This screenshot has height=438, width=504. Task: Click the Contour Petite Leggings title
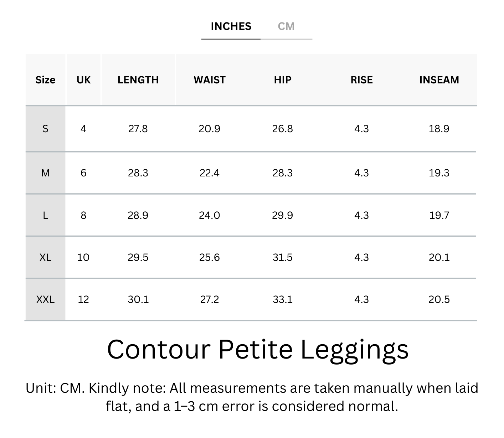click(x=257, y=349)
